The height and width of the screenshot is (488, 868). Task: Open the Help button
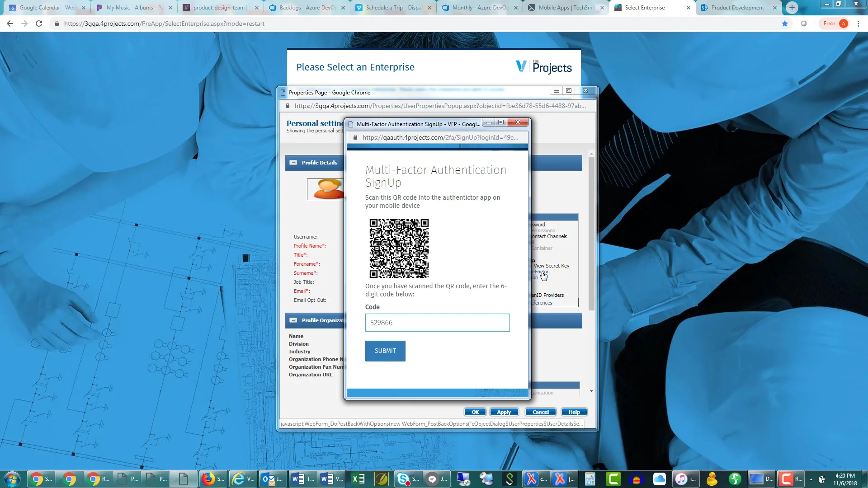click(x=574, y=412)
